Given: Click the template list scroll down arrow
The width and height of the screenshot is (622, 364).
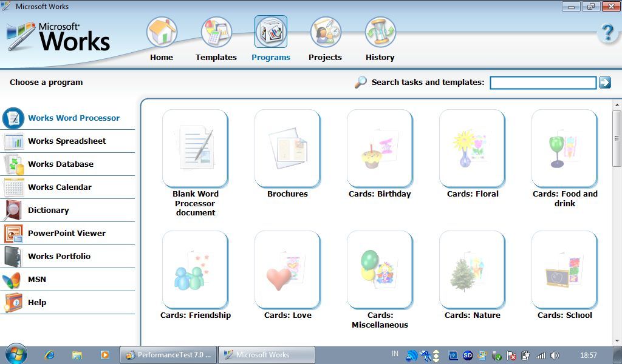Looking at the screenshot, I should point(617,340).
